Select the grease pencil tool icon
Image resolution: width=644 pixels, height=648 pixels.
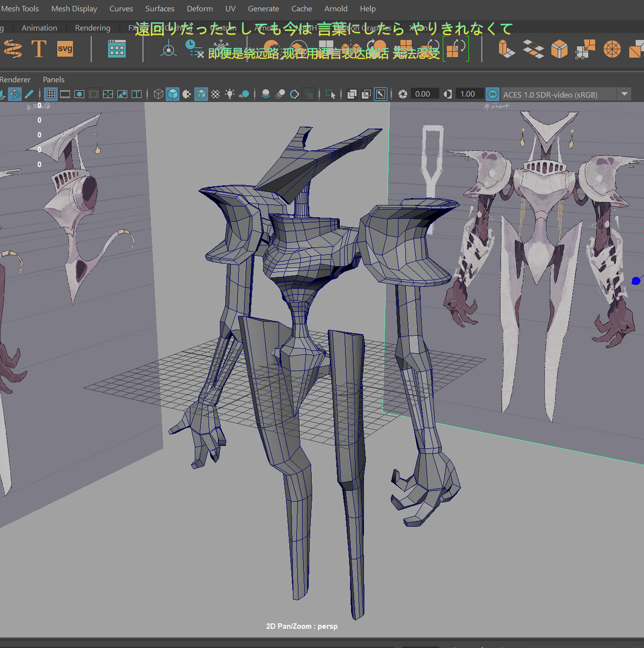[x=29, y=94]
